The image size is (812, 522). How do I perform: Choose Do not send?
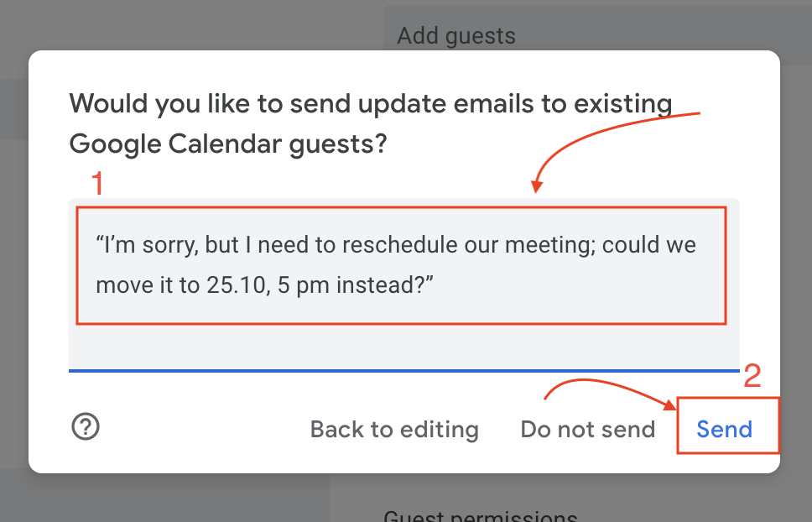588,430
